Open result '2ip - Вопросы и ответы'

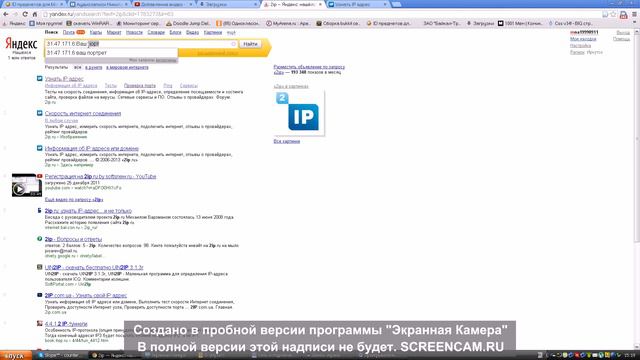[x=73, y=239]
